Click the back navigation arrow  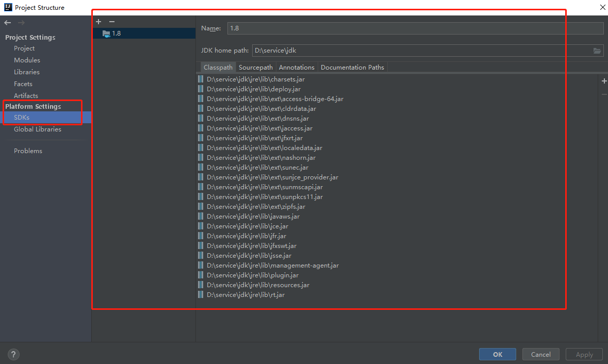[7, 22]
